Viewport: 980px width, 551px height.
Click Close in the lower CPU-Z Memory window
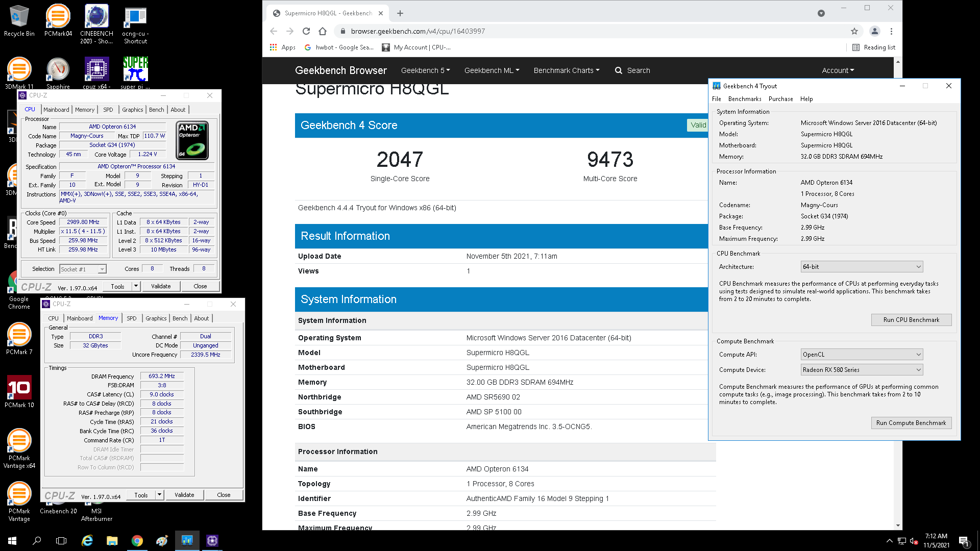point(224,495)
